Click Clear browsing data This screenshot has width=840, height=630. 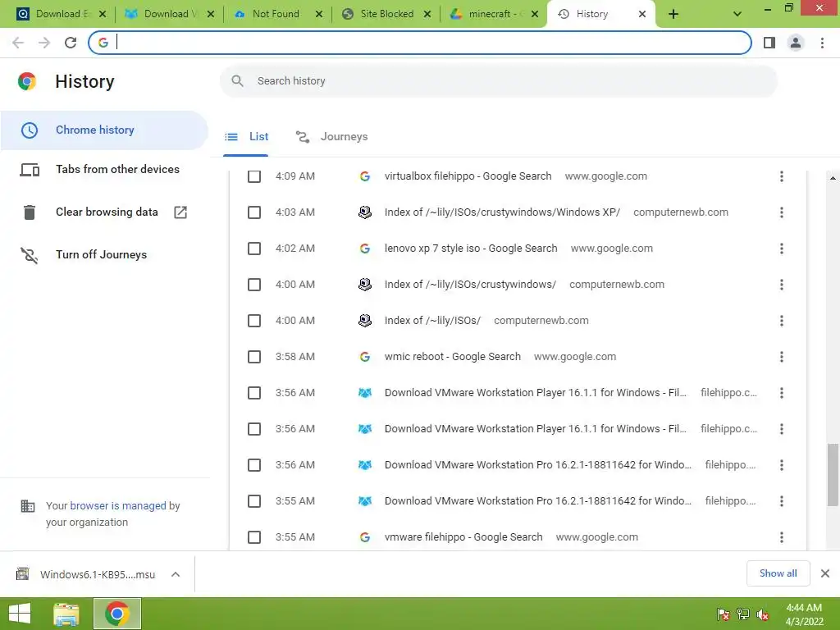click(107, 212)
